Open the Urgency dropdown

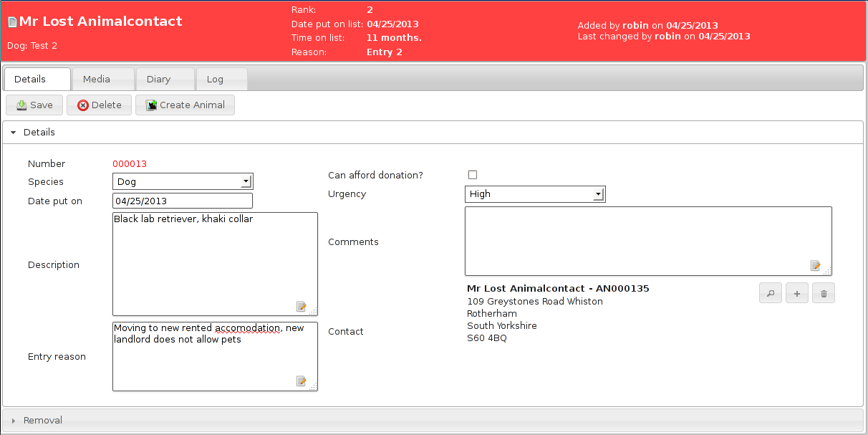coord(598,193)
